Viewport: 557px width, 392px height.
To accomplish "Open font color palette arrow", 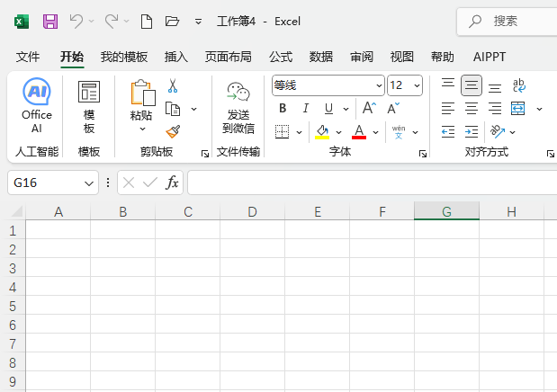I will click(x=375, y=132).
